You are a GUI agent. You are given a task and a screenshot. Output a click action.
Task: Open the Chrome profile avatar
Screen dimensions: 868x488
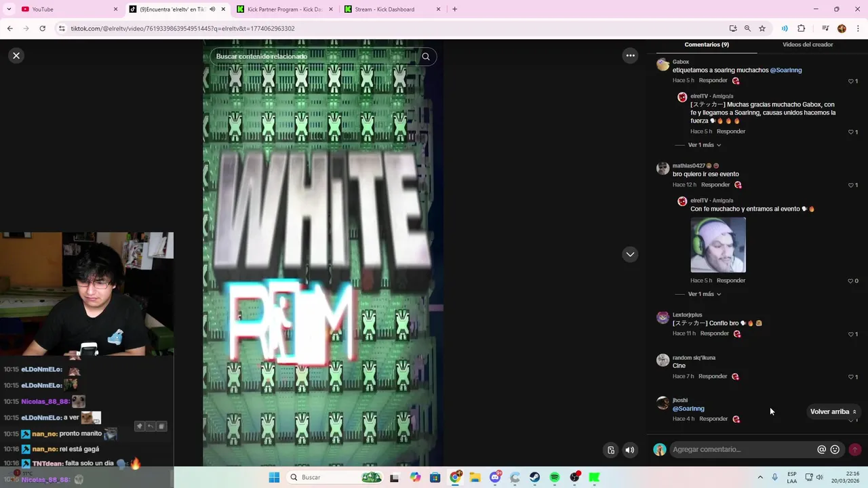pos(842,28)
